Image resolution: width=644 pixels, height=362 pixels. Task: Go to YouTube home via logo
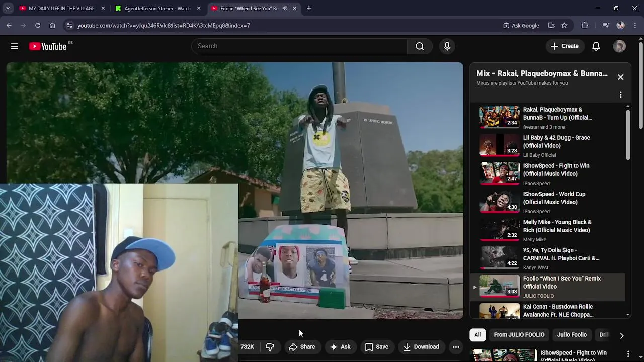pyautogui.click(x=48, y=46)
